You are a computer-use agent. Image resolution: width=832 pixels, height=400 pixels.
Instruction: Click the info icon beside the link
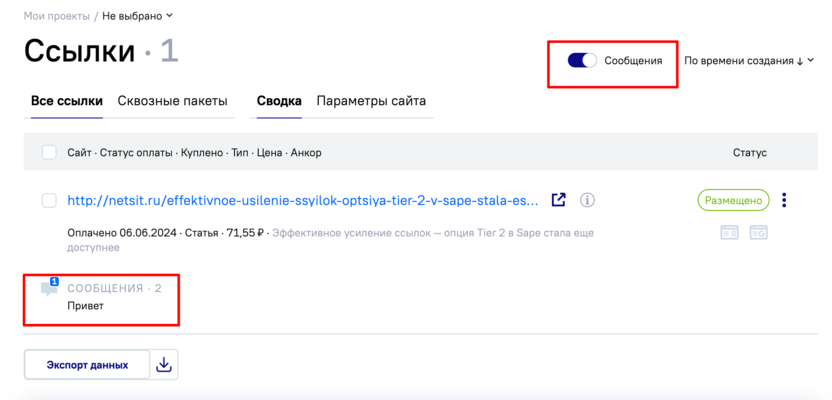pyautogui.click(x=587, y=200)
